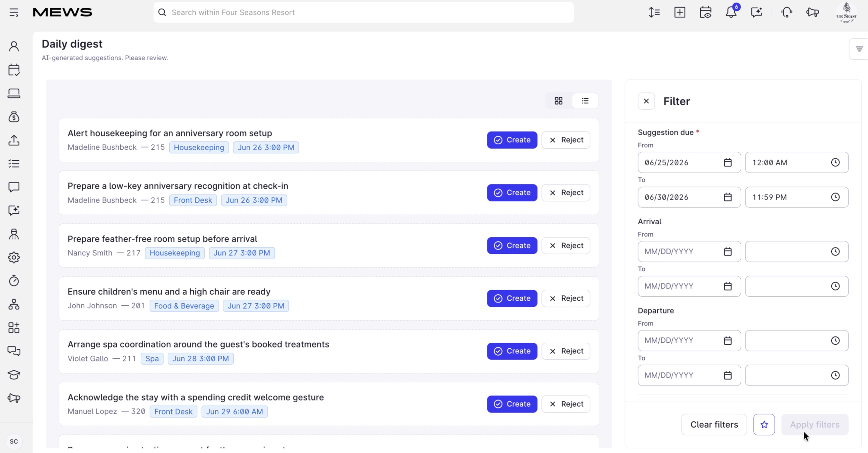This screenshot has width=868, height=453.
Task: Create the anniversary room setup housekeeping task
Action: point(512,140)
